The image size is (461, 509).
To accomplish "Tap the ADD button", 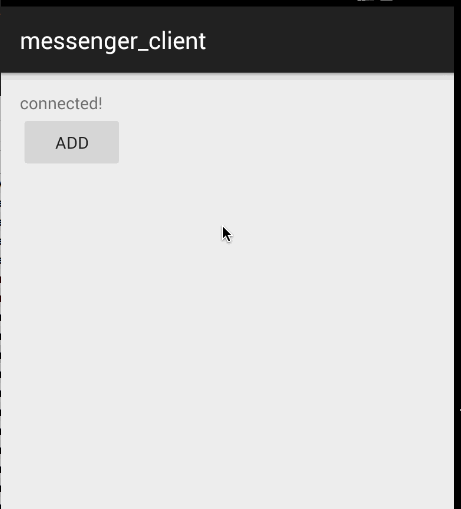I will 72,142.
